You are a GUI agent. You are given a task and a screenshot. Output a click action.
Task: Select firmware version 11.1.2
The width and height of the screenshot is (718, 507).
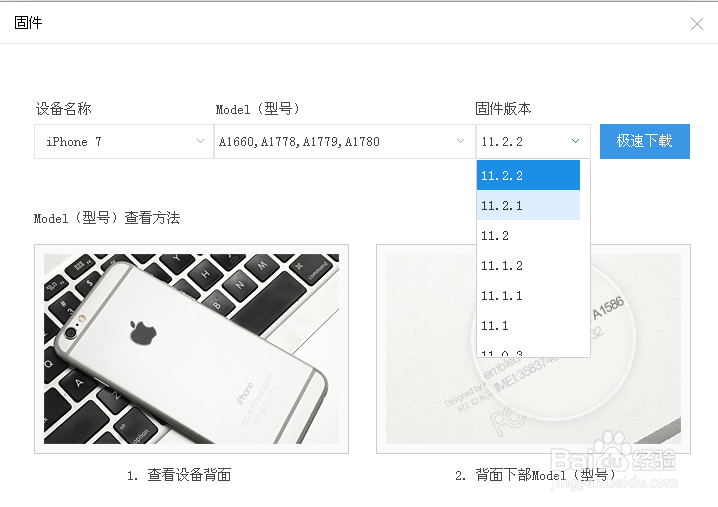pyautogui.click(x=528, y=266)
